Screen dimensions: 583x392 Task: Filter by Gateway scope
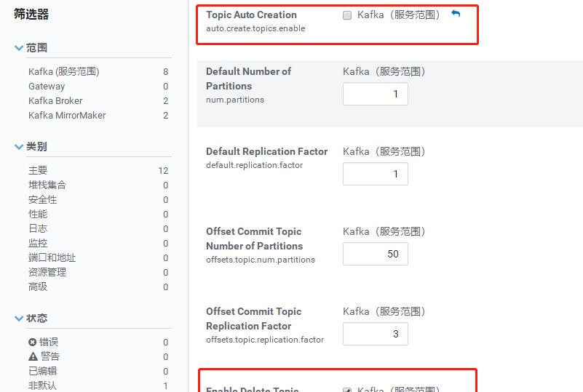47,87
